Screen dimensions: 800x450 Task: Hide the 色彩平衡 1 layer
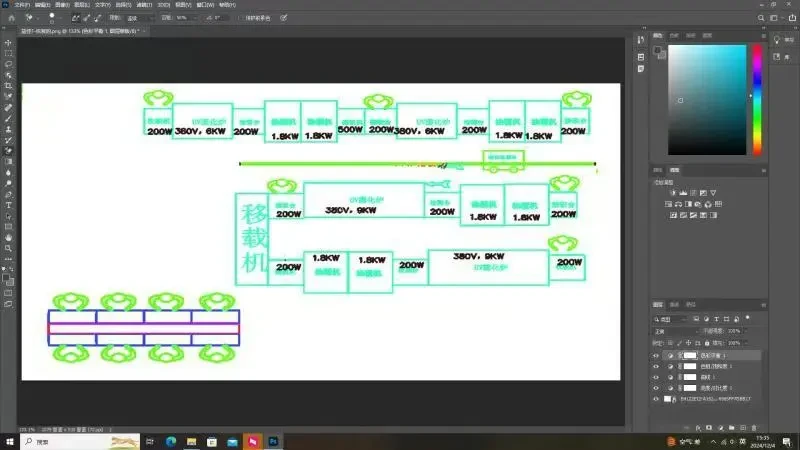pyautogui.click(x=656, y=356)
